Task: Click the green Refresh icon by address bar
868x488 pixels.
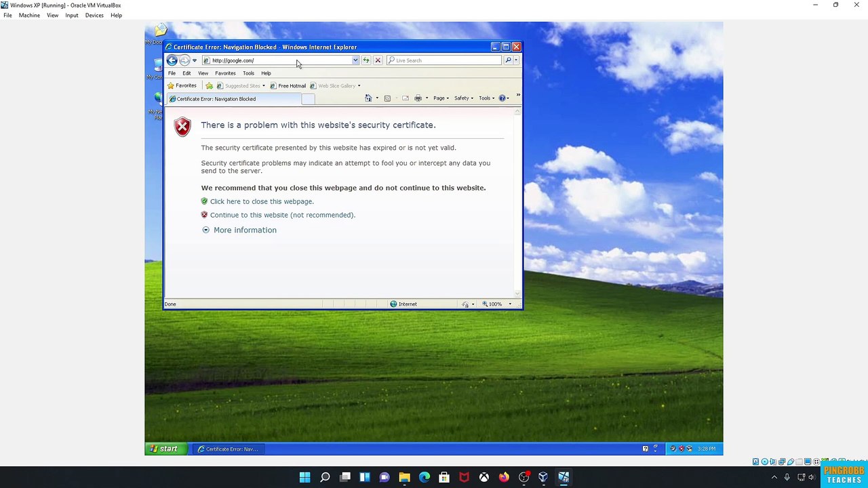Action: click(x=366, y=60)
